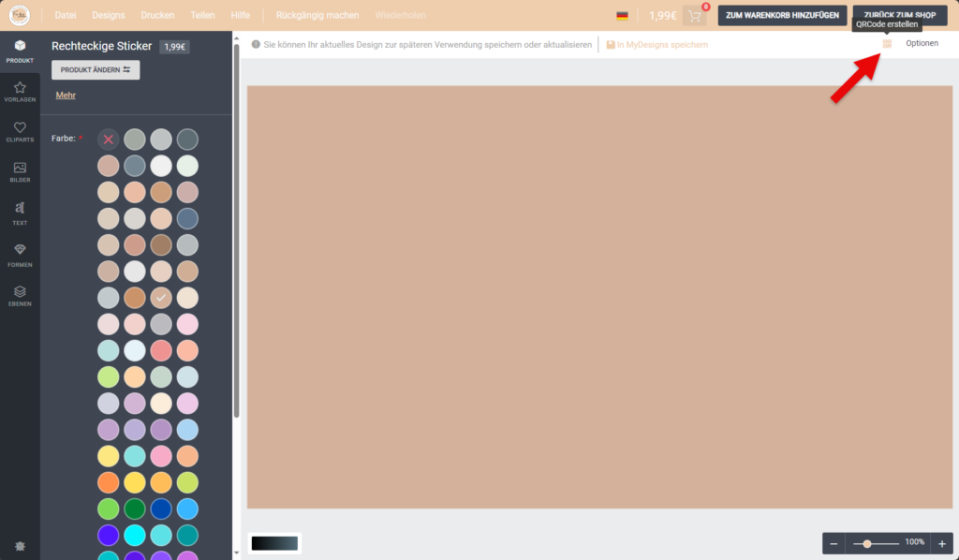Adjust the zoom slider handle
959x560 pixels.
[x=868, y=543]
